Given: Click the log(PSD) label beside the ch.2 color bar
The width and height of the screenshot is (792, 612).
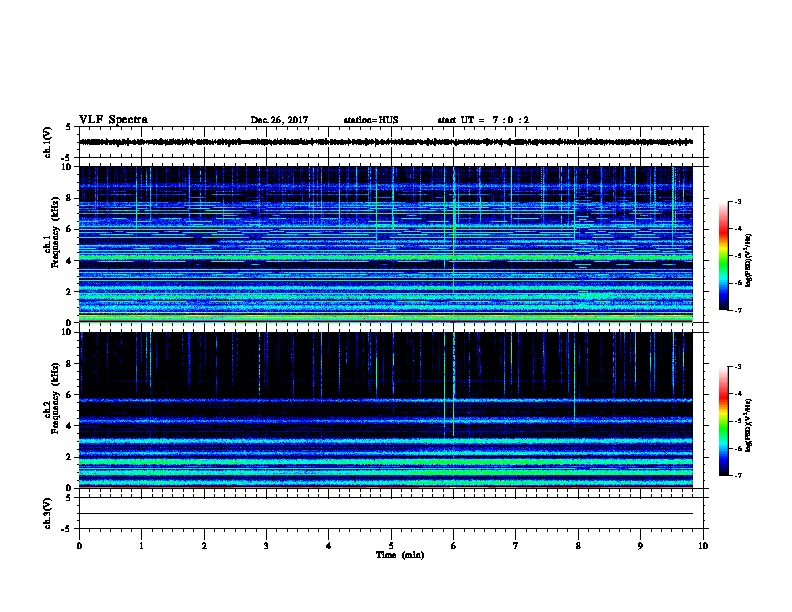Looking at the screenshot, I should point(748,425).
